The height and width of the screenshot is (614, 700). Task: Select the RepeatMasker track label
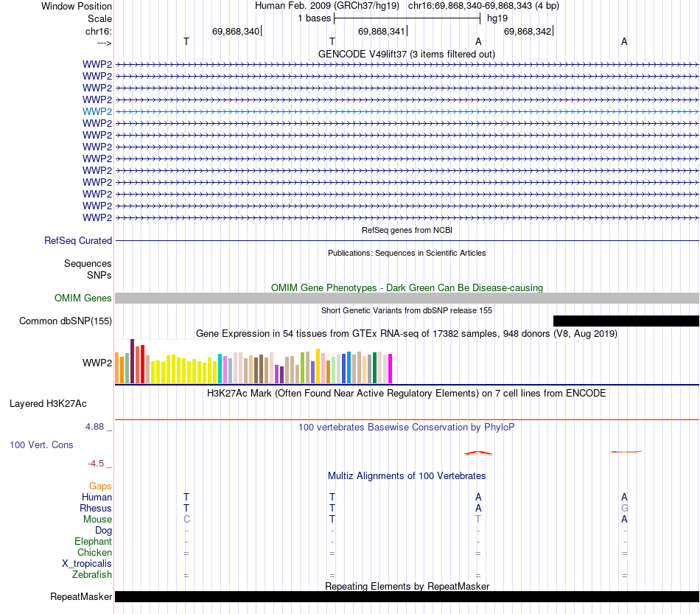[x=81, y=597]
